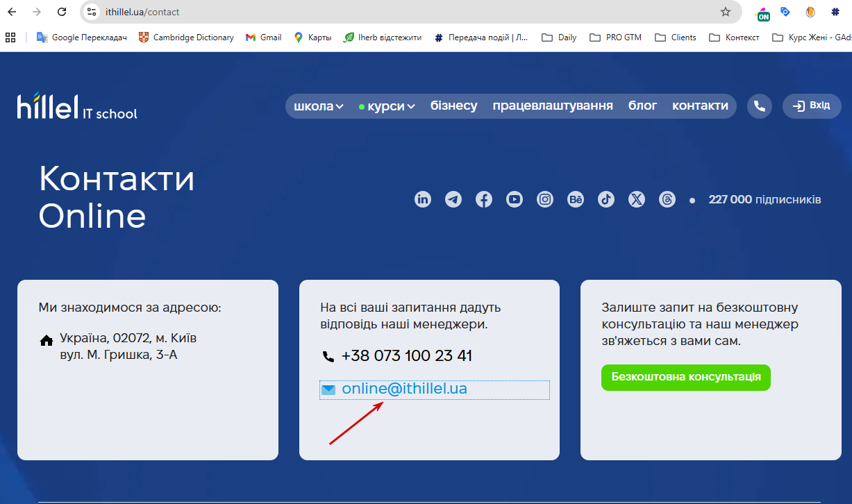Open the Iherb відстежити bookmark
This screenshot has width=852, height=504.
[383, 37]
